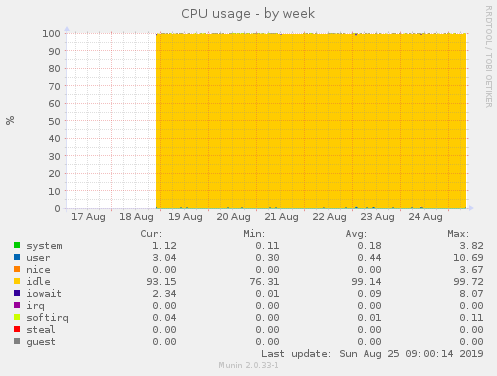Click the 19 Aug axis label
Viewport: 497px width, 376px height.
(x=185, y=217)
